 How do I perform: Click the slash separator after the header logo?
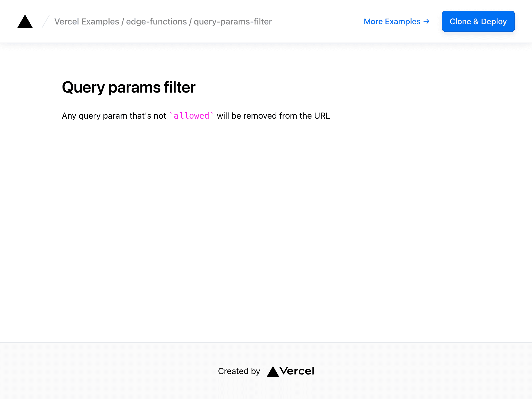click(x=45, y=21)
